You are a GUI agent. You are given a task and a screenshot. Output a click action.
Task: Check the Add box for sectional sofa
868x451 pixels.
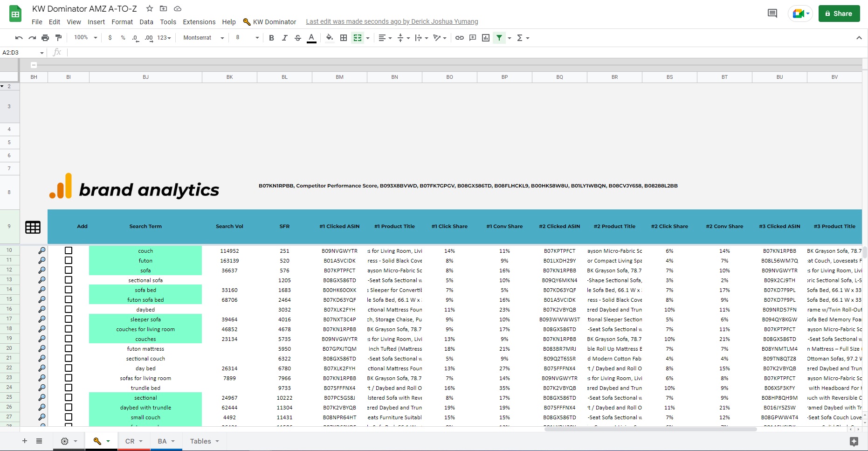[x=69, y=280]
